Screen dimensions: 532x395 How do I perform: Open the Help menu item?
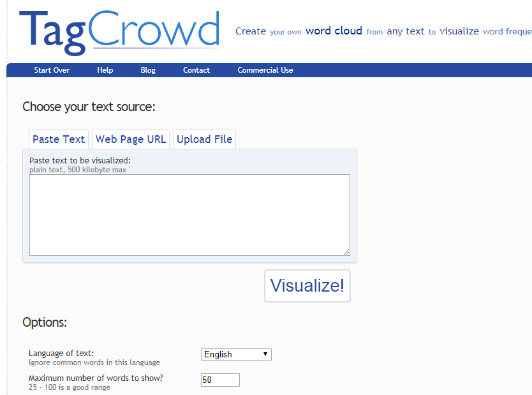105,70
